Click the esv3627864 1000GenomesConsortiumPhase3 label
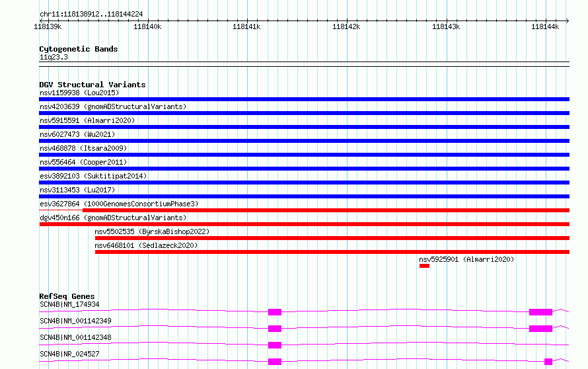Image resolution: width=588 pixels, height=369 pixels. click(x=119, y=204)
